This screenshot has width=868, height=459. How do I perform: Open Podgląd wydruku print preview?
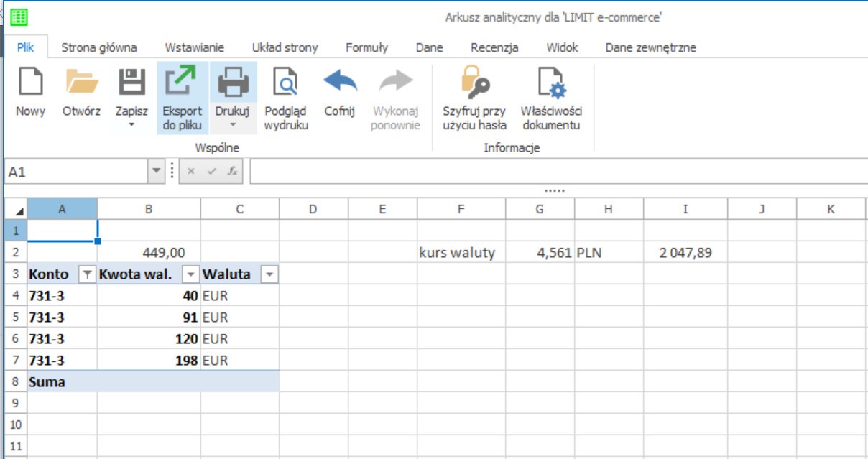(285, 81)
